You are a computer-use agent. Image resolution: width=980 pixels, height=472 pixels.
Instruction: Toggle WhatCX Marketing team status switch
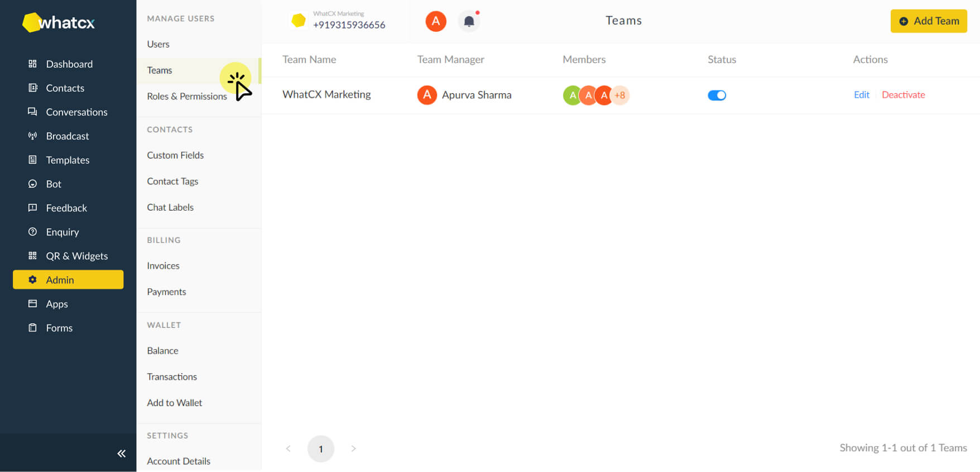[x=717, y=95]
